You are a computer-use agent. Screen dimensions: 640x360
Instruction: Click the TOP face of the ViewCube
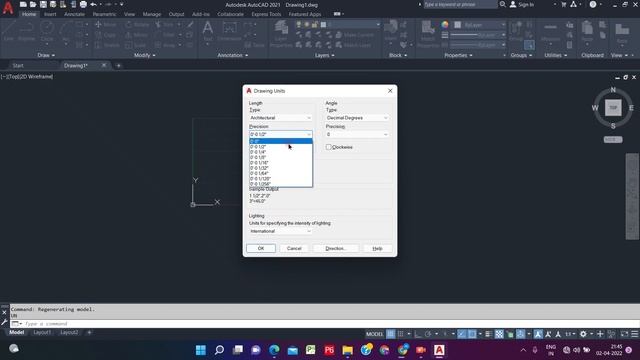[x=613, y=108]
